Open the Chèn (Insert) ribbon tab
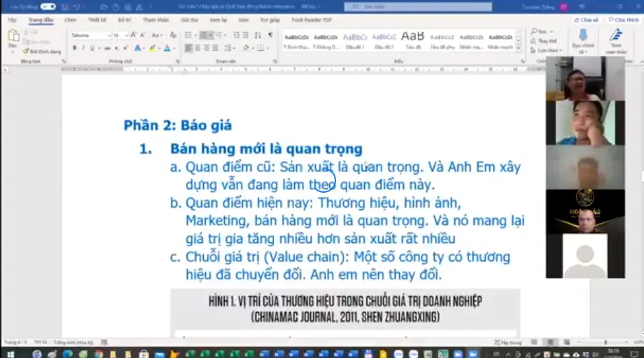Image resolution: width=644 pixels, height=358 pixels. [x=70, y=20]
